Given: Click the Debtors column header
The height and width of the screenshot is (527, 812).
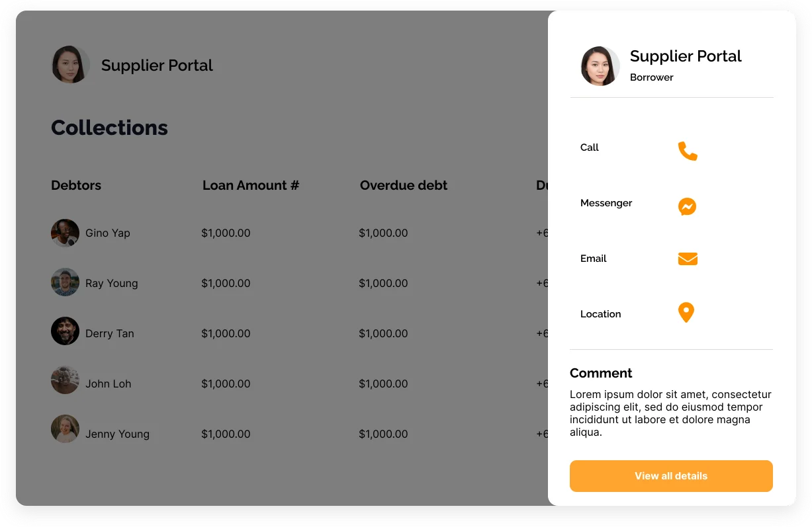Looking at the screenshot, I should coord(76,185).
